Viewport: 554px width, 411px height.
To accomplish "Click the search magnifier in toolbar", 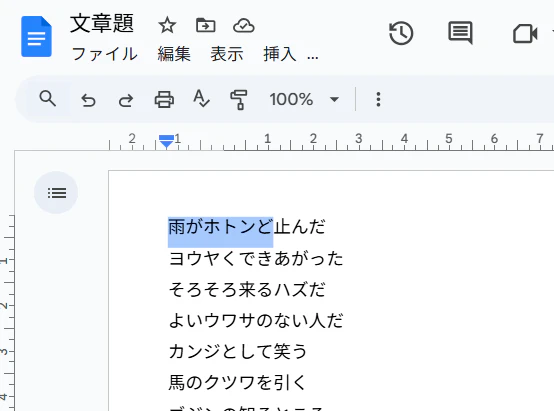I will coord(48,99).
